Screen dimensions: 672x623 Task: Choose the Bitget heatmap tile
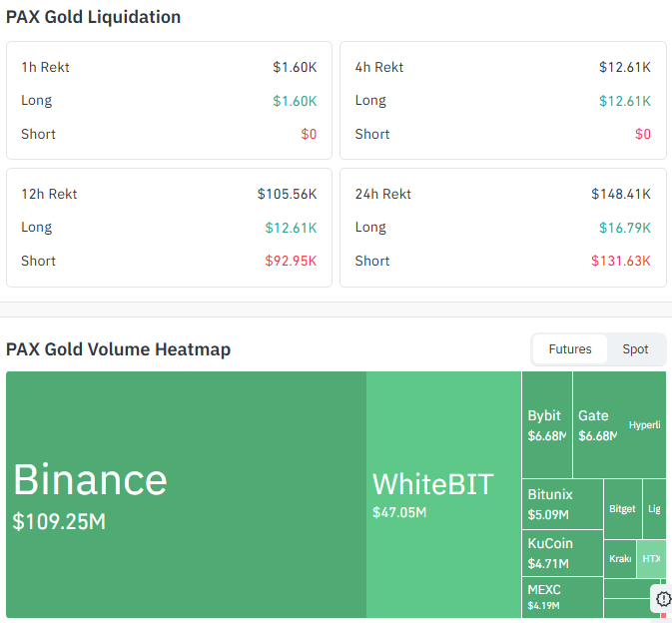[x=623, y=508]
